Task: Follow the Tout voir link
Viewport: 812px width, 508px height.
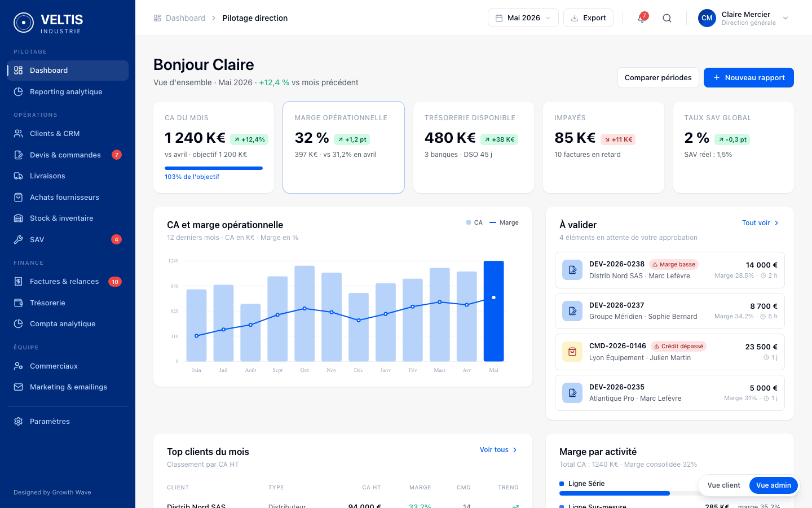Action: (x=760, y=223)
